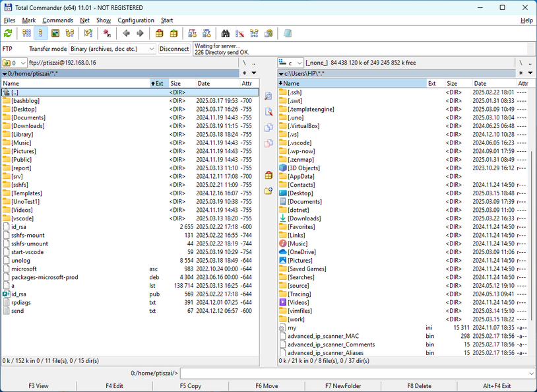Click the Move files icon between panels

click(268, 143)
